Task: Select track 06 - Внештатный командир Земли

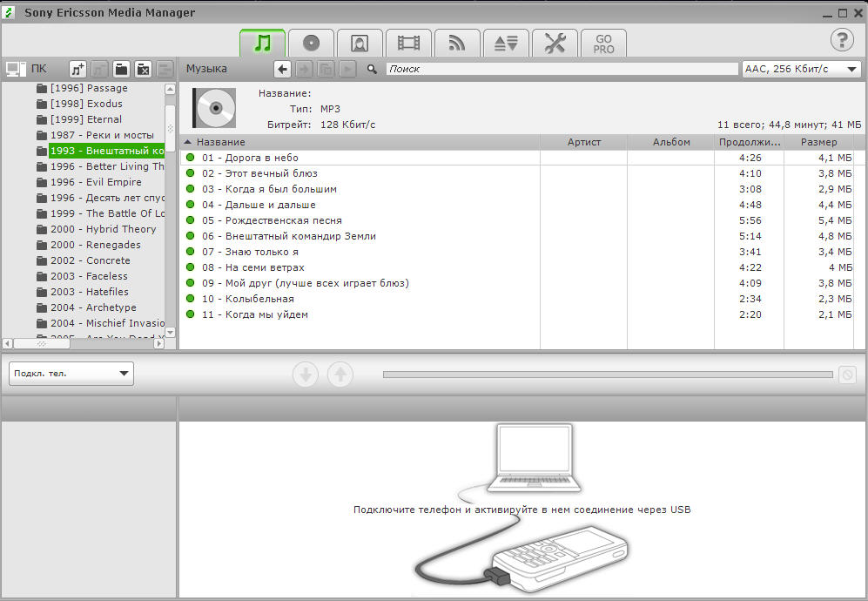Action: (x=516, y=236)
